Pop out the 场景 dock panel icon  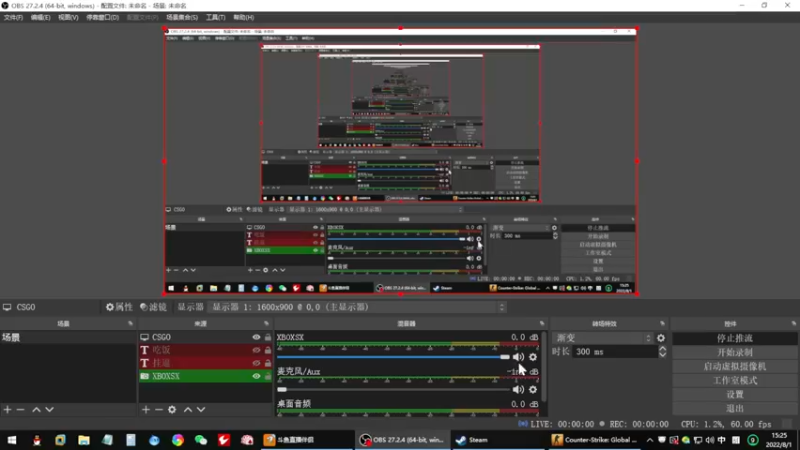pyautogui.click(x=130, y=323)
